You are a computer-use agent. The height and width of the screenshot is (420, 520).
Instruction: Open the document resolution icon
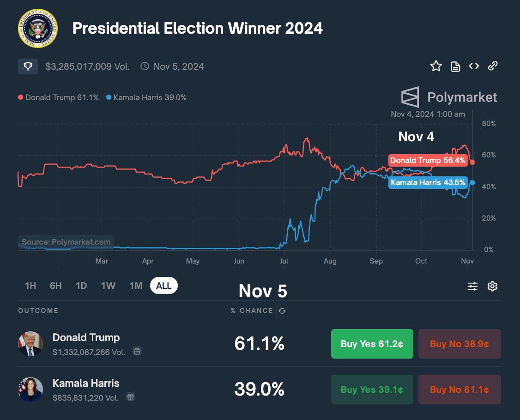coord(455,66)
